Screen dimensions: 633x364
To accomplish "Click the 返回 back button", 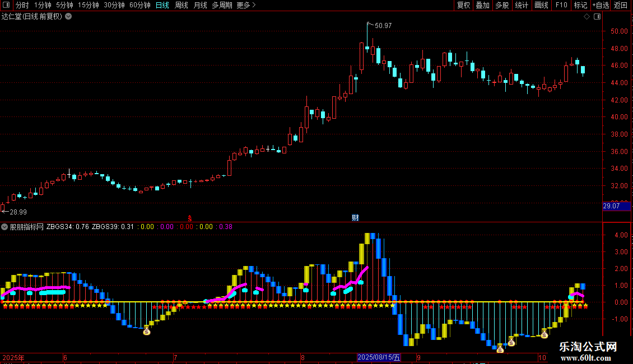I will click(x=621, y=5).
